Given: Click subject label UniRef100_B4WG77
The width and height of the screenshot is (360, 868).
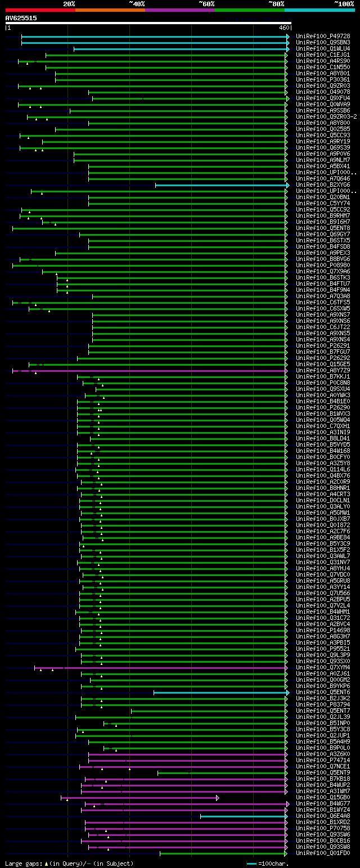Looking at the screenshot, I should point(323,803).
